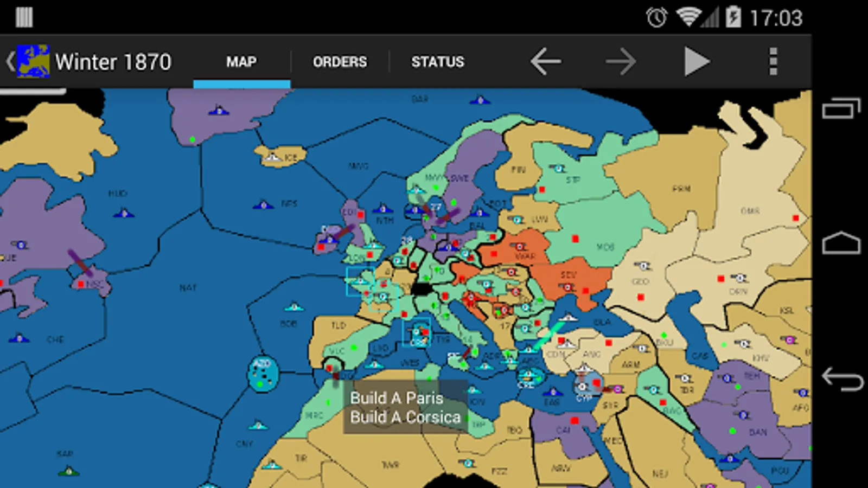
Task: Tap the PRM province label
Action: click(681, 189)
